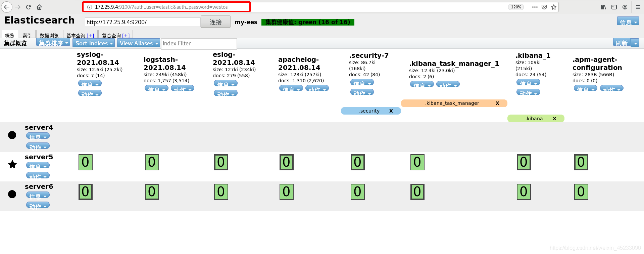Open 动作 dropdown for node server4
This screenshot has width=644, height=254.
(38, 146)
